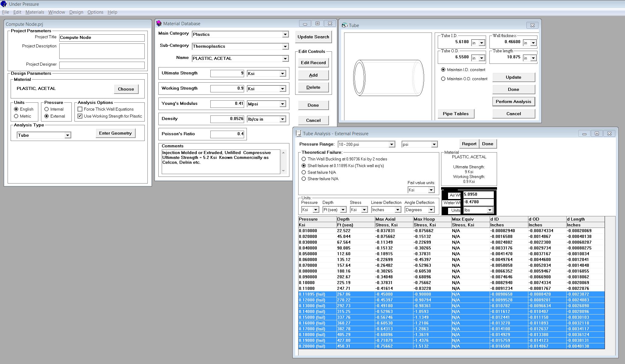
Task: Click Update button in Tube window
Action: (513, 77)
